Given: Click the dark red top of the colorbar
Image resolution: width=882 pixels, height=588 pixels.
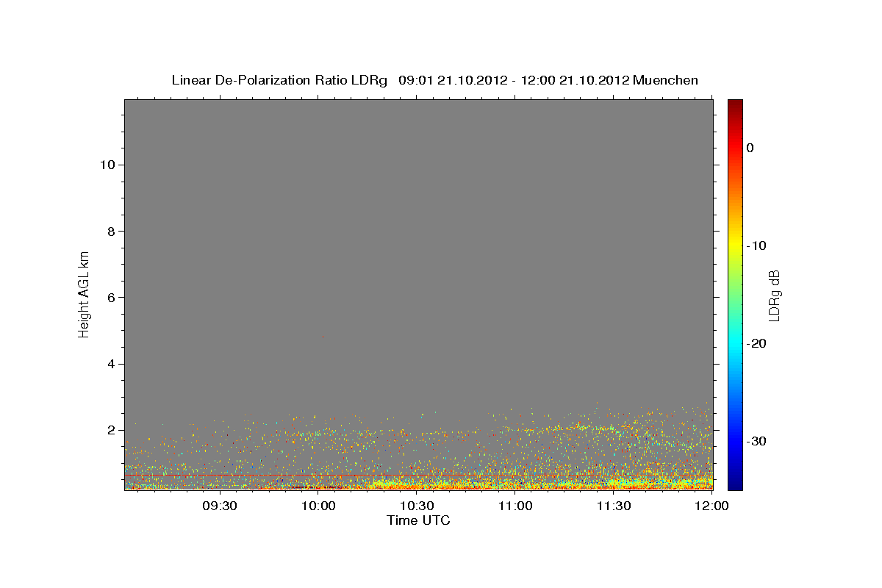Looking at the screenshot, I should pos(735,105).
